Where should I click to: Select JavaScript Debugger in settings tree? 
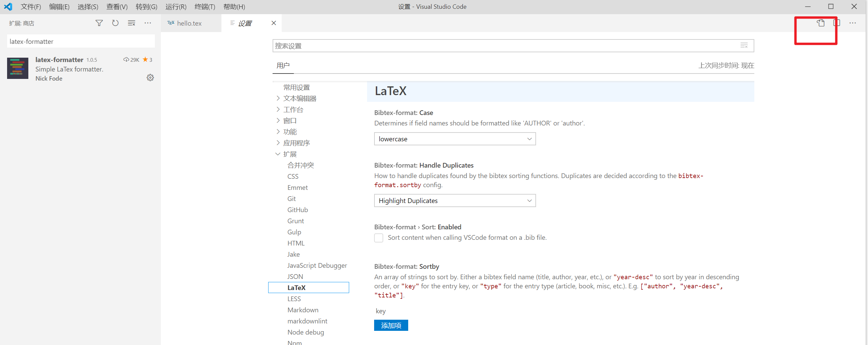coord(317,265)
